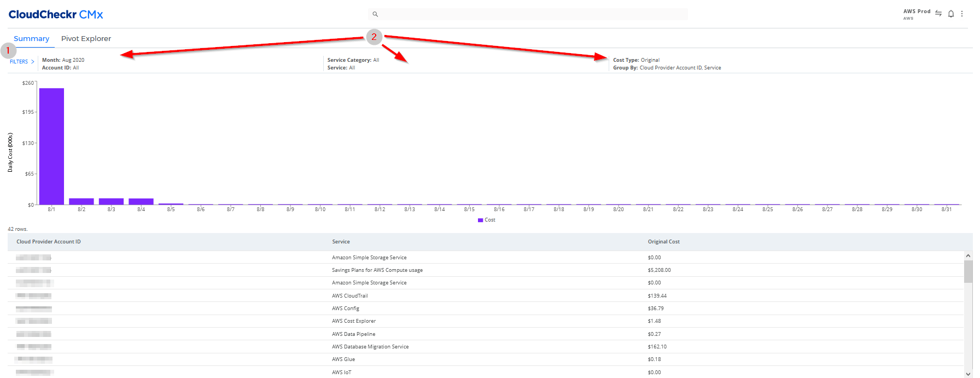Select the 'AWS Config' service cell

pos(346,309)
